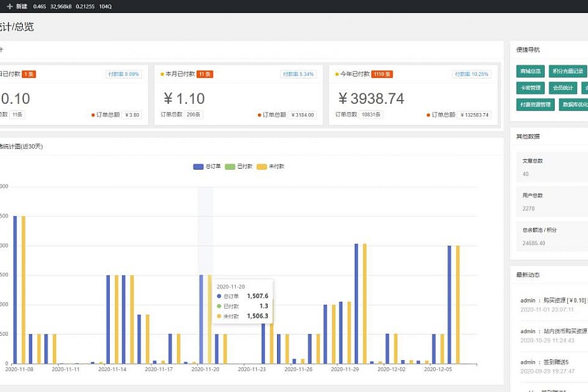Click the highlighted blue bar for 2020-11-20
This screenshot has width=588, height=392.
201,319
